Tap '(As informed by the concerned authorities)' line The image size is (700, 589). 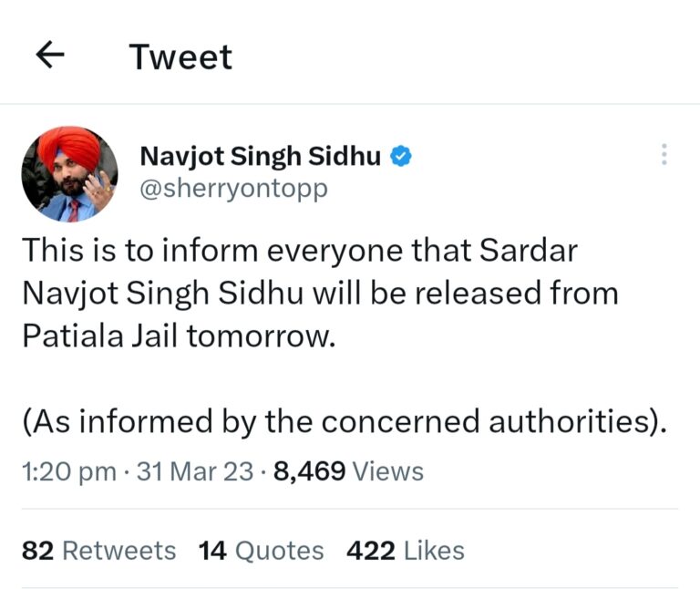pos(338,422)
